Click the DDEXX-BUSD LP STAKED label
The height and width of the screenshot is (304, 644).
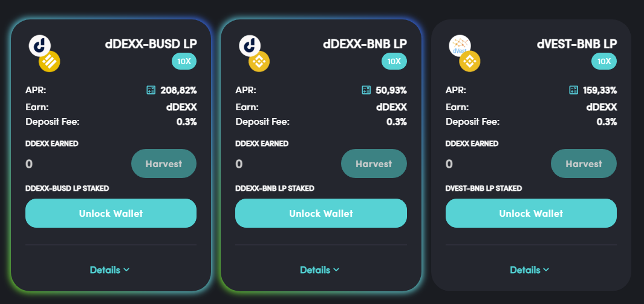pyautogui.click(x=67, y=188)
